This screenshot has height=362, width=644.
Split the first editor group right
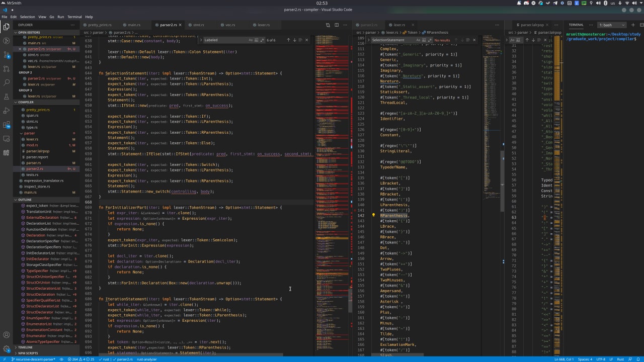coord(337,25)
